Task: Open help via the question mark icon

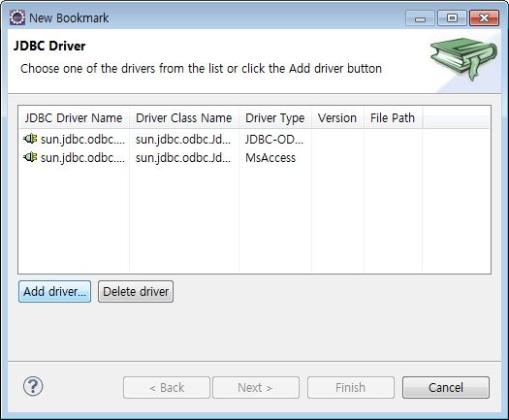Action: point(33,386)
